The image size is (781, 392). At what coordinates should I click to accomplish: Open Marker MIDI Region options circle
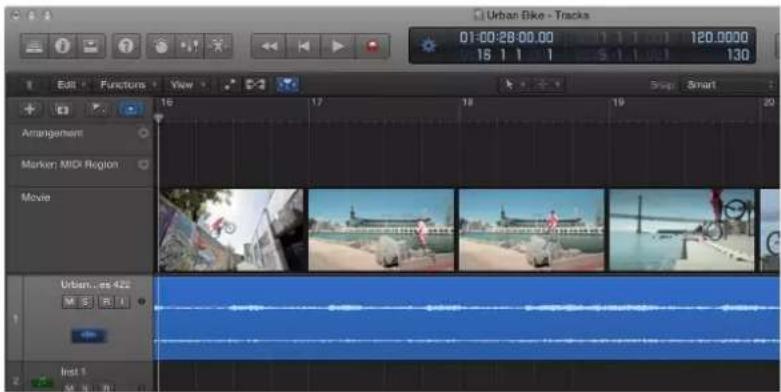point(143,165)
